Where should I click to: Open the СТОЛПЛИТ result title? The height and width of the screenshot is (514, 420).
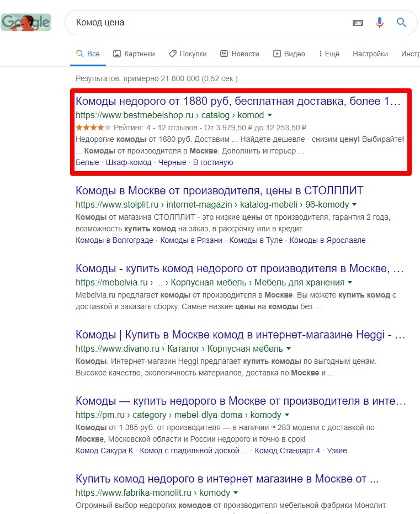click(x=220, y=190)
